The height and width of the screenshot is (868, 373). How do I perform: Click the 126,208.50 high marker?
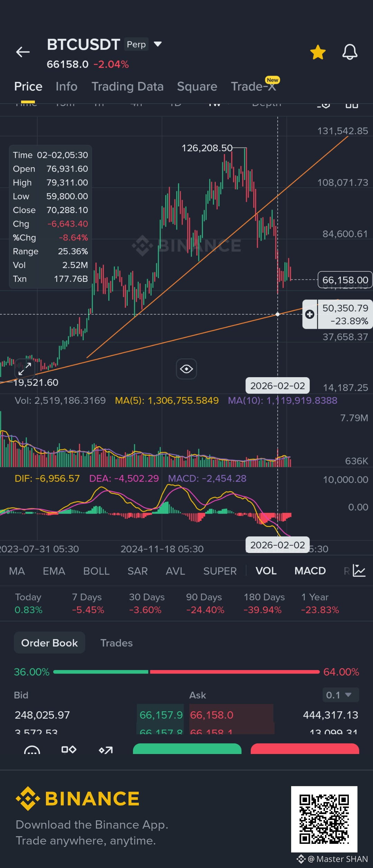(207, 148)
